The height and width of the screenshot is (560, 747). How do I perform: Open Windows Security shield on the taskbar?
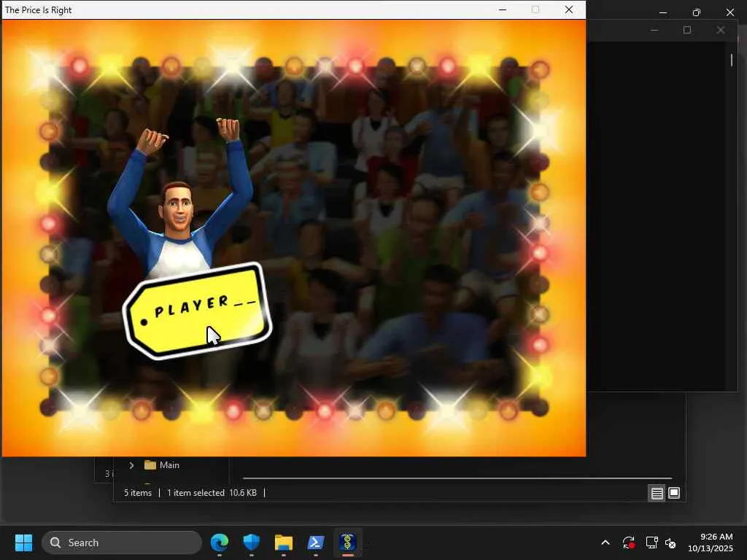(252, 542)
